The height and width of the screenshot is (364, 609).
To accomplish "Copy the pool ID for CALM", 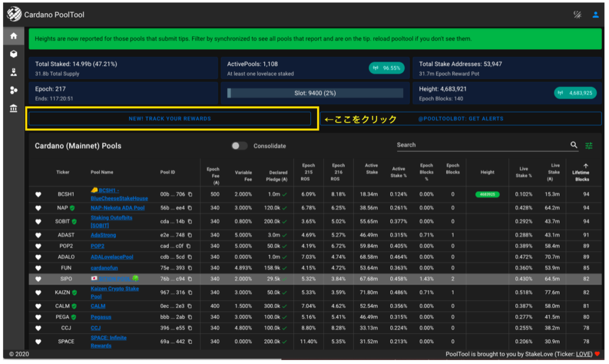I will 189,306.
